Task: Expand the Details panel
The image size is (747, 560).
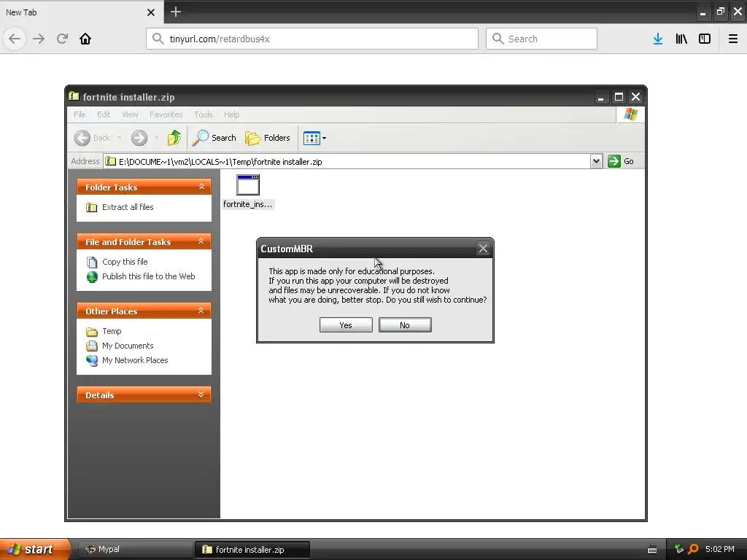Action: pyautogui.click(x=201, y=394)
